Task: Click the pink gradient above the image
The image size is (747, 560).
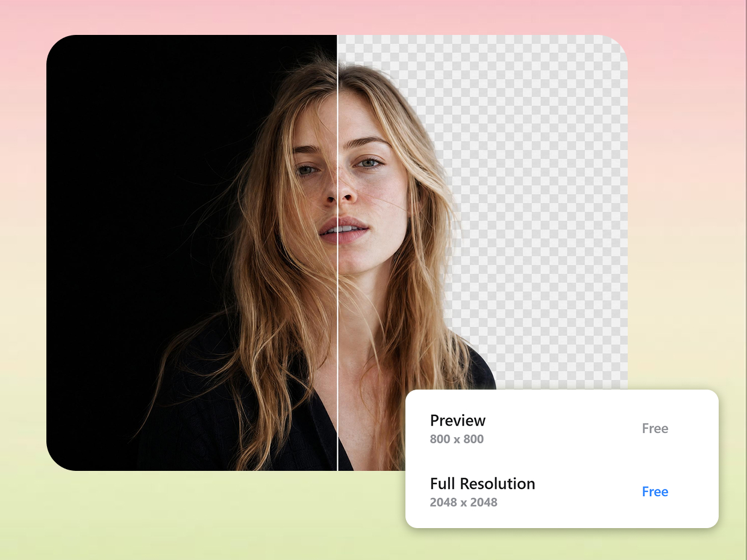Action: click(373, 17)
